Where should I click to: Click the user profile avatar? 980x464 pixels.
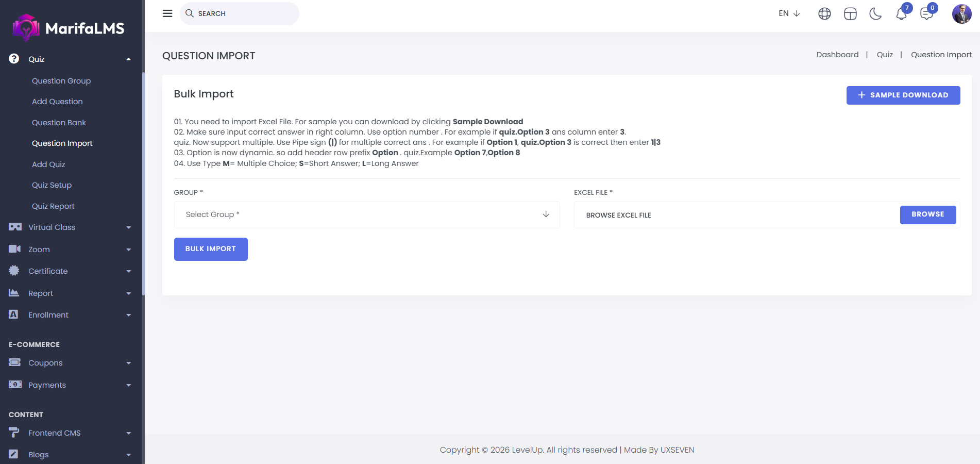coord(961,14)
